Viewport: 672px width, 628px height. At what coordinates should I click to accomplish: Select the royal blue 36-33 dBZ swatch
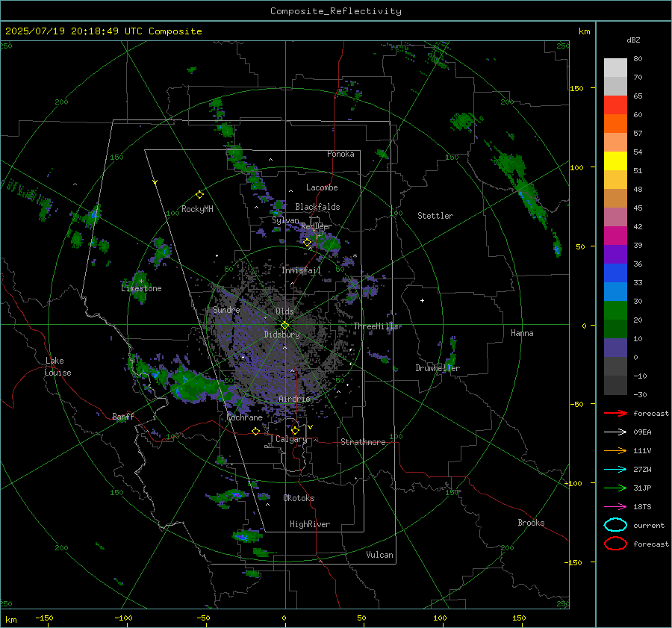615,273
